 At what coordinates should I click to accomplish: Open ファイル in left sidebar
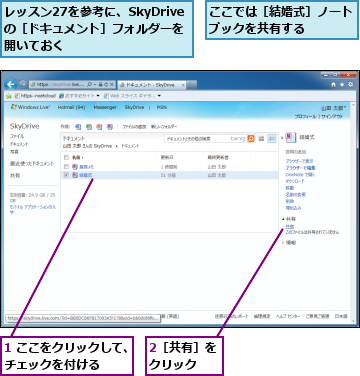coord(17,136)
